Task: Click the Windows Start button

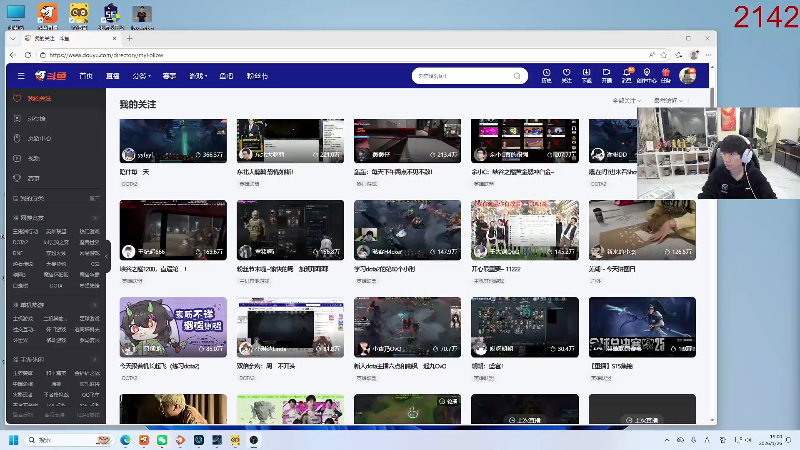Action: pos(13,440)
